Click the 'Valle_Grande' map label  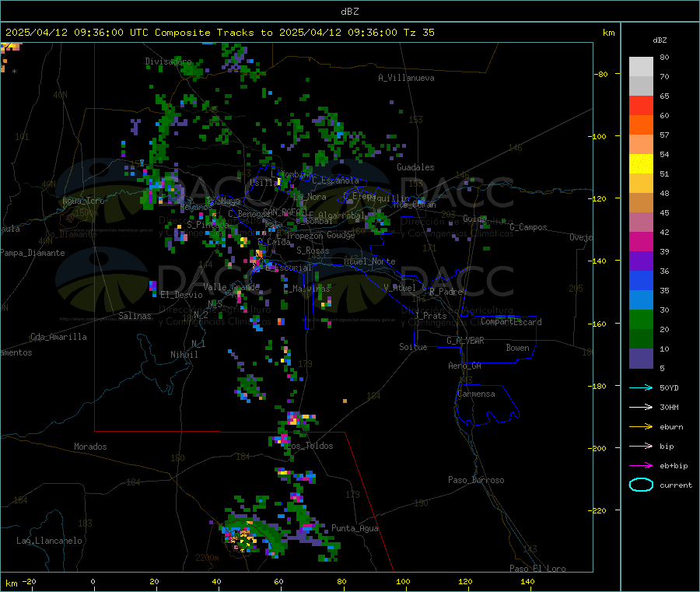coord(231,286)
